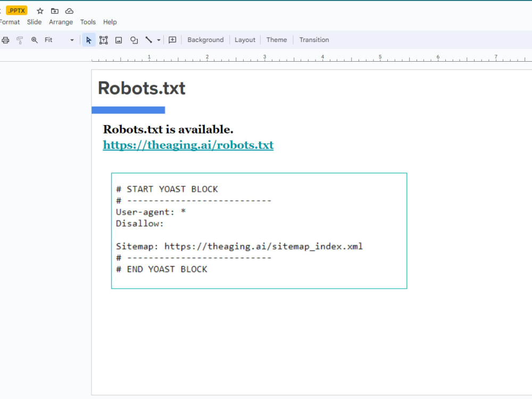Screen dimensions: 532x399
Task: Open the Slide menu
Action: (34, 22)
